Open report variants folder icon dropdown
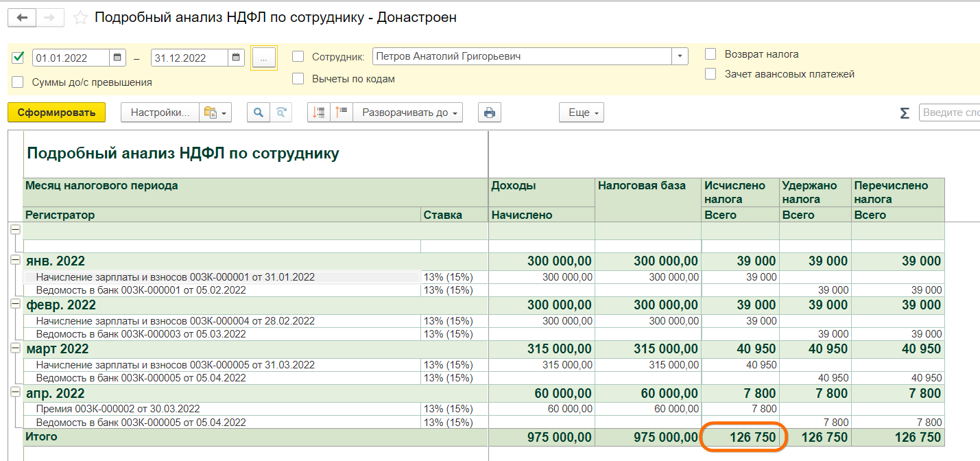The image size is (980, 461). point(215,113)
